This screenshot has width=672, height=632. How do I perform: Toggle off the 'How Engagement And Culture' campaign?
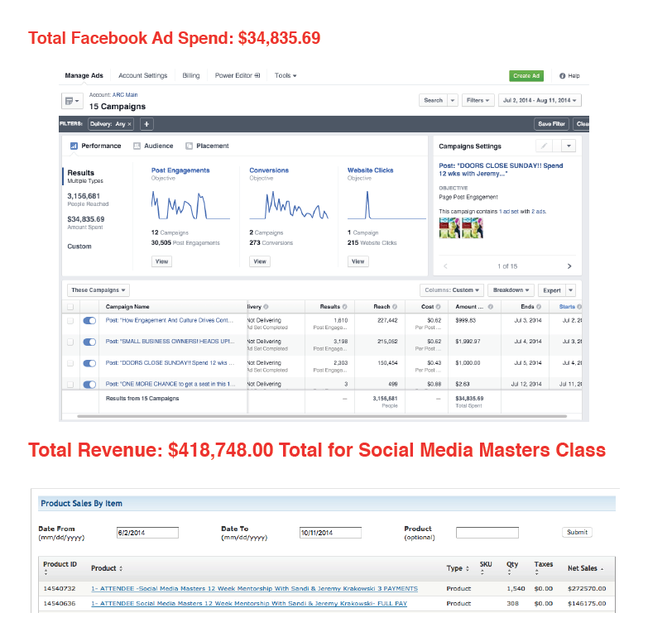pos(90,319)
